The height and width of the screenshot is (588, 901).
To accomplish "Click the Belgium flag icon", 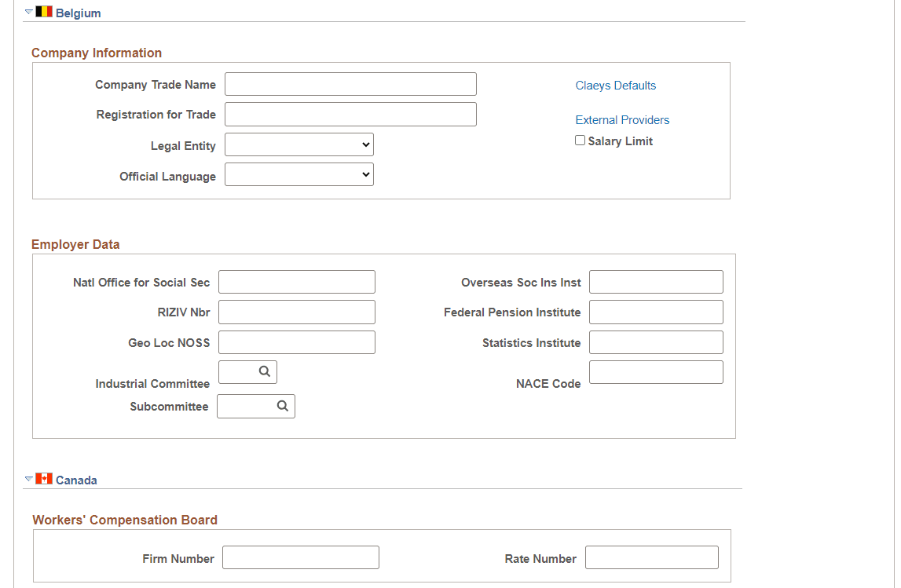I will click(45, 11).
